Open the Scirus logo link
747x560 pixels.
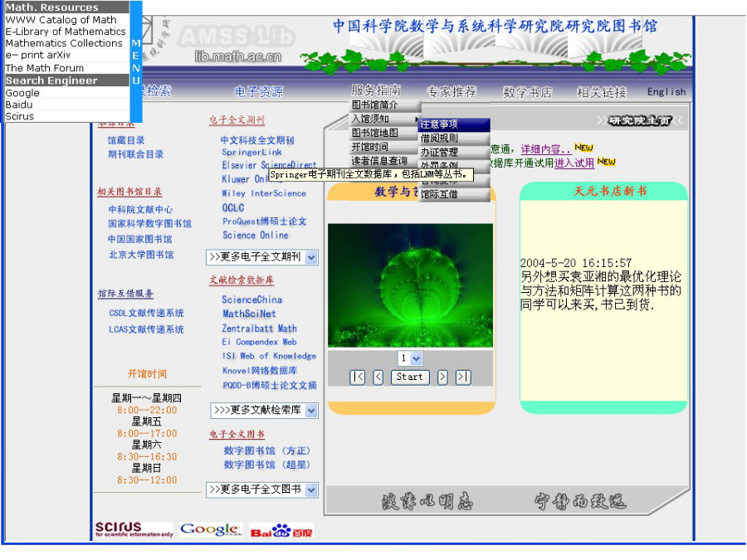coord(134,529)
